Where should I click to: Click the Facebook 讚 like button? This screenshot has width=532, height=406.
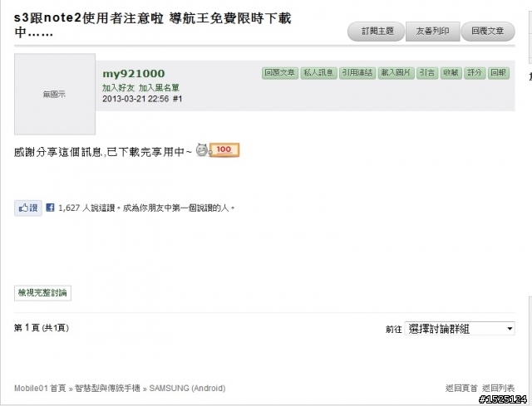28,208
